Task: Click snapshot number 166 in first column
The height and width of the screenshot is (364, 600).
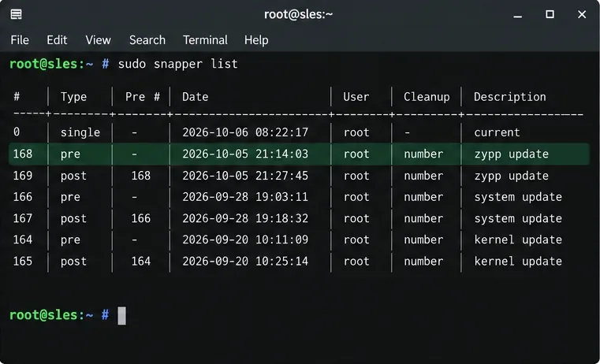Action: 23,197
